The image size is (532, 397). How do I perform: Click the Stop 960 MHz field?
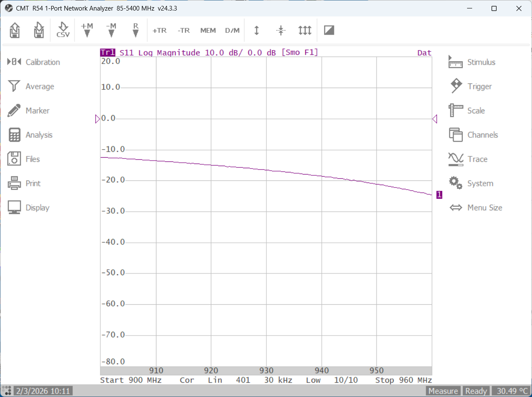[x=403, y=380]
